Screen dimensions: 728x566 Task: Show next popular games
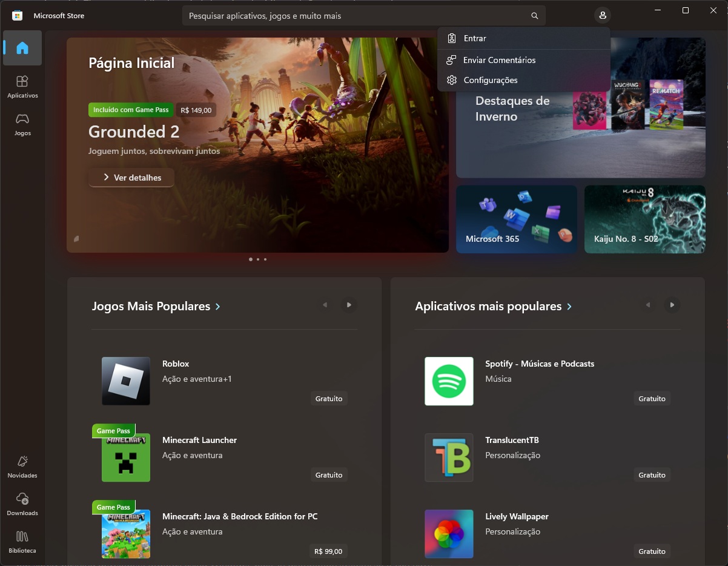349,305
